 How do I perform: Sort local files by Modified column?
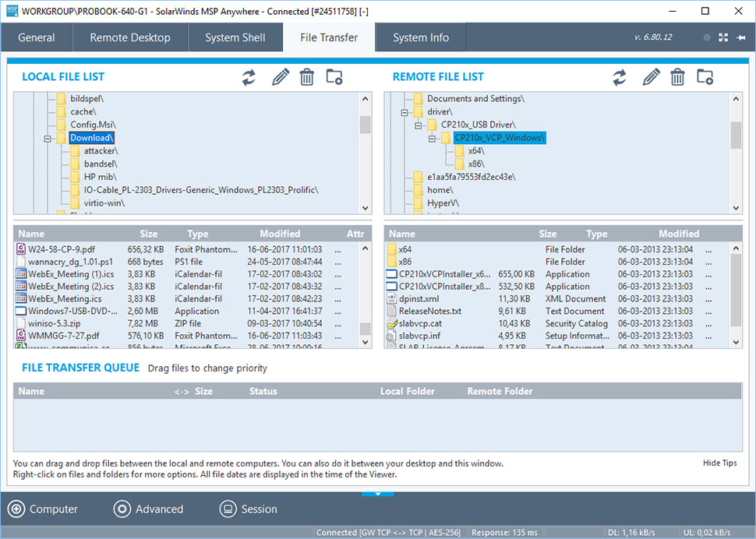[x=280, y=234]
